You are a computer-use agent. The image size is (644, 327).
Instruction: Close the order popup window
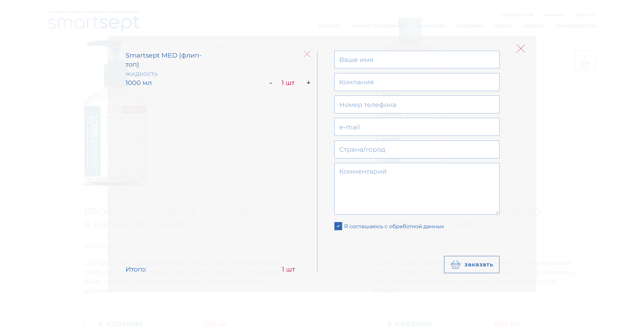(520, 48)
